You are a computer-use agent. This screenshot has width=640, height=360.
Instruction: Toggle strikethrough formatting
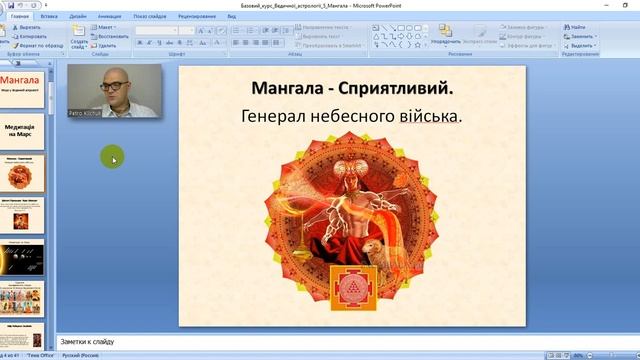click(169, 42)
